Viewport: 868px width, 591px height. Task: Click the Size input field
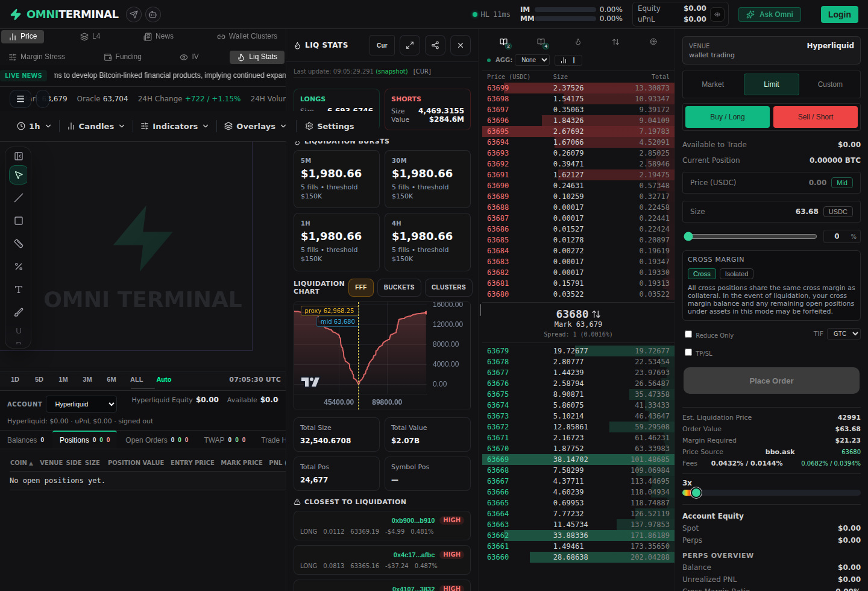point(772,212)
